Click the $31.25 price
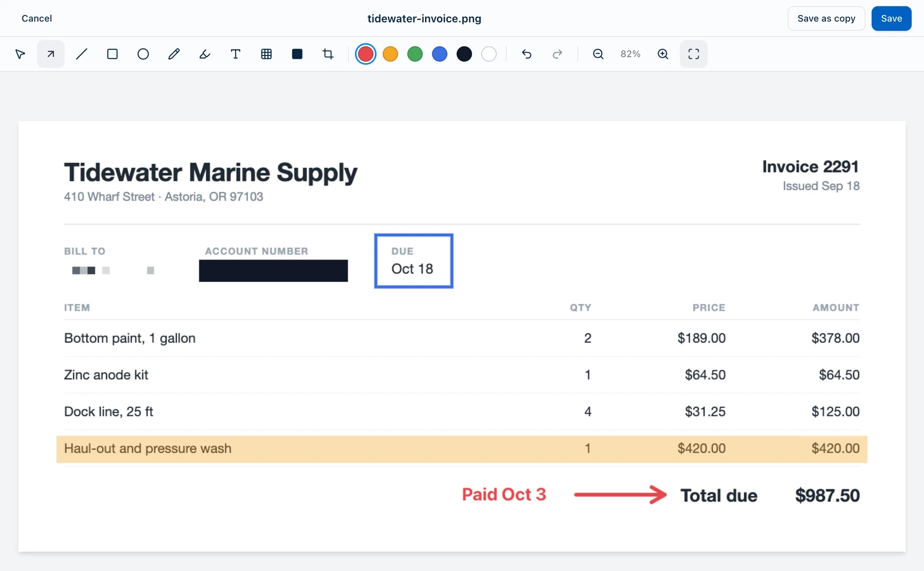Image resolution: width=924 pixels, height=571 pixels. click(x=705, y=411)
